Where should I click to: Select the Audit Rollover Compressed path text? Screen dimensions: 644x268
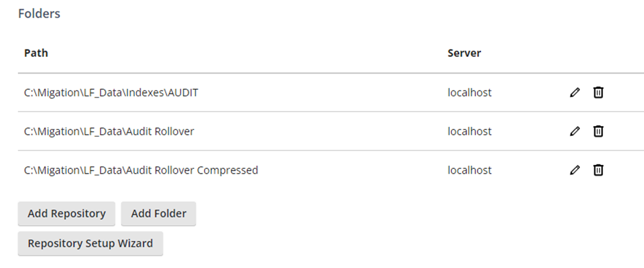141,170
